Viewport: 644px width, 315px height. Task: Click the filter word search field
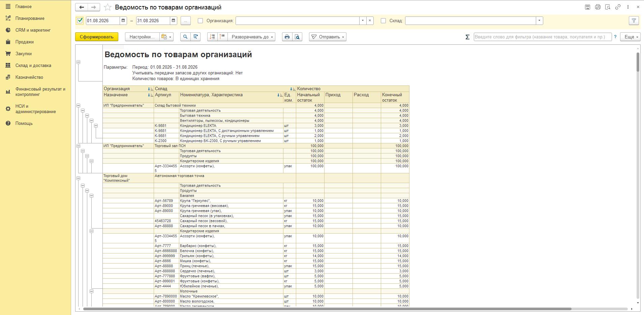pyautogui.click(x=543, y=37)
